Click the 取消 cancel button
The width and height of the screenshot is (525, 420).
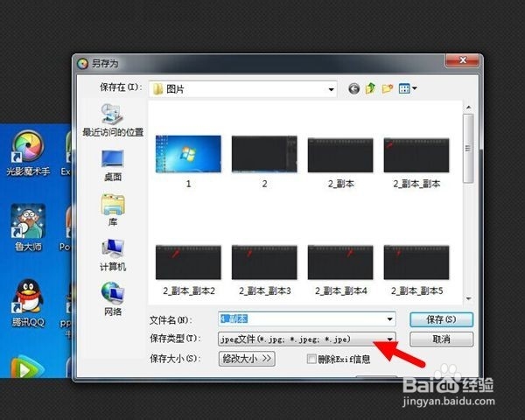[441, 339]
